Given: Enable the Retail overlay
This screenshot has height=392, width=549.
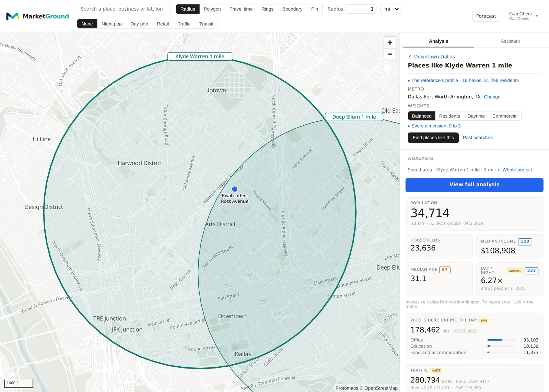Looking at the screenshot, I should (163, 24).
